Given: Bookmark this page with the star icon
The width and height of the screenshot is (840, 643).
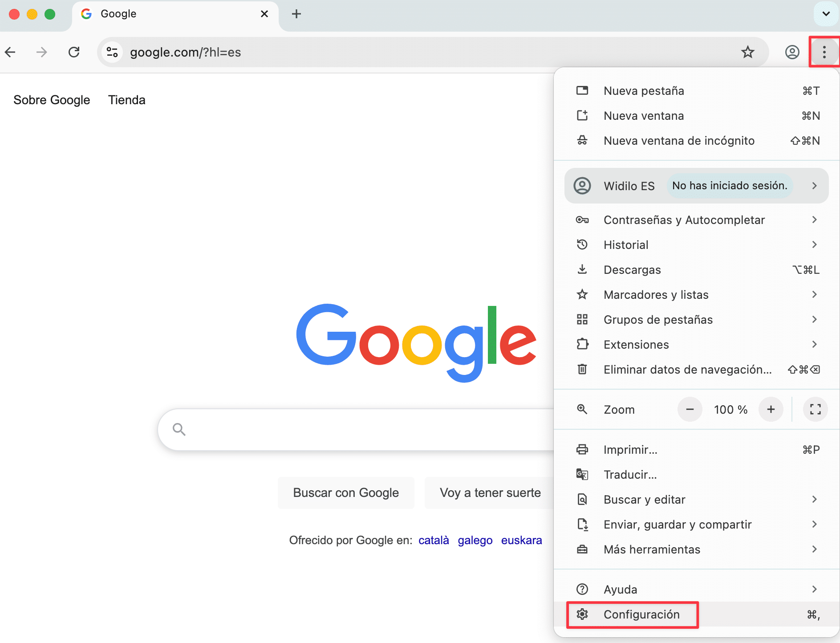Looking at the screenshot, I should (747, 52).
